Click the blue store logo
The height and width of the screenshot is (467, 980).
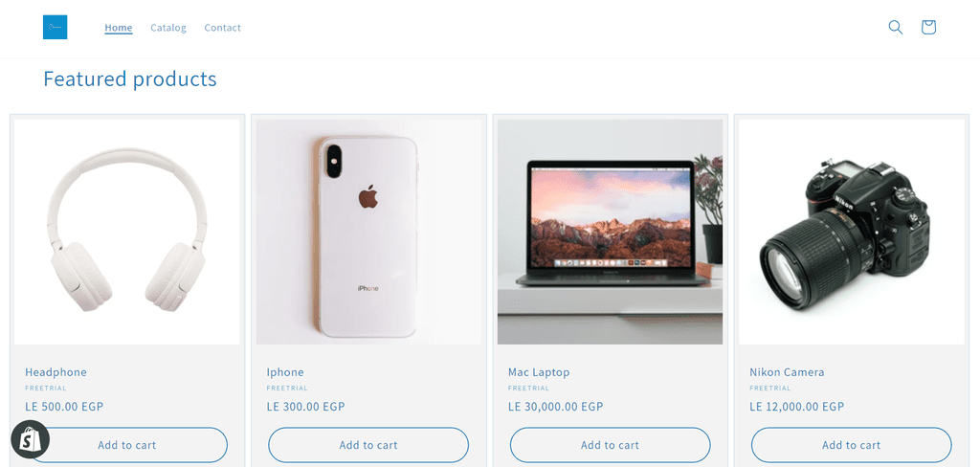coord(55,27)
